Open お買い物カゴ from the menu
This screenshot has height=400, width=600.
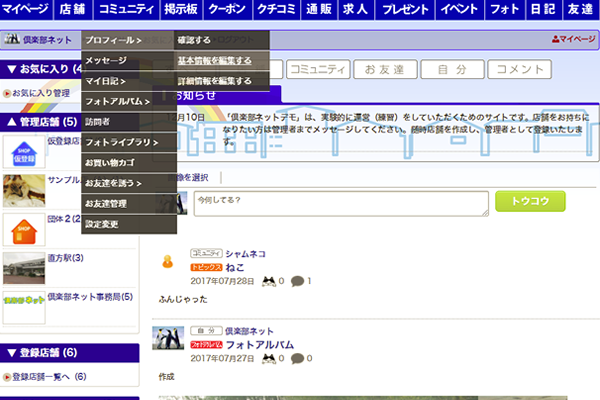[129, 163]
